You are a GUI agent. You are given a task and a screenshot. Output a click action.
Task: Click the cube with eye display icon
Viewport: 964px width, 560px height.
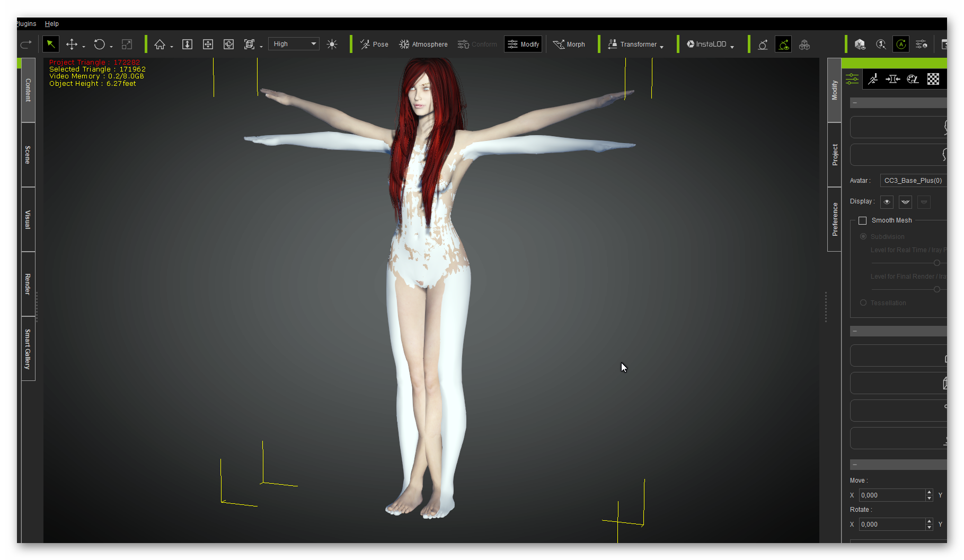[860, 45]
